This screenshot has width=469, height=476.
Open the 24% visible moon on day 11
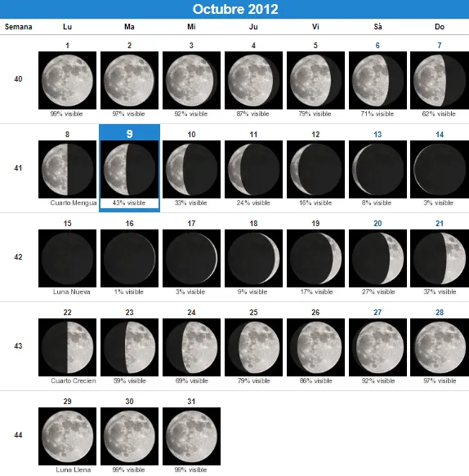pyautogui.click(x=253, y=169)
